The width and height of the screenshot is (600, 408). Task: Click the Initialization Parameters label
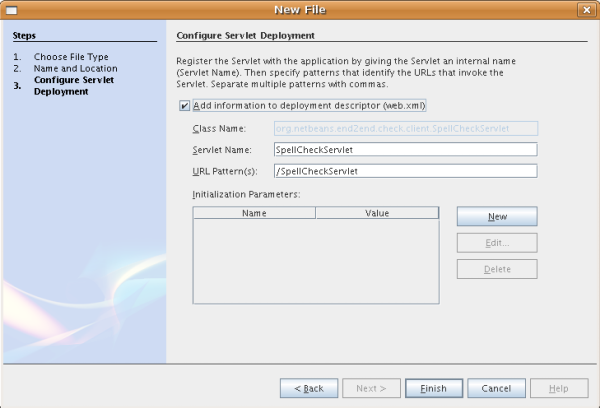(246, 194)
